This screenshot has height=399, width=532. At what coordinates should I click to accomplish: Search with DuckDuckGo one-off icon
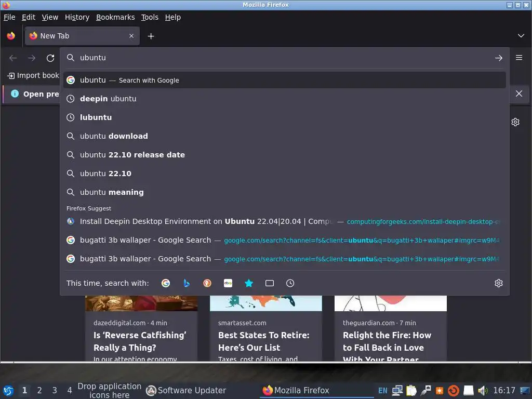[207, 283]
